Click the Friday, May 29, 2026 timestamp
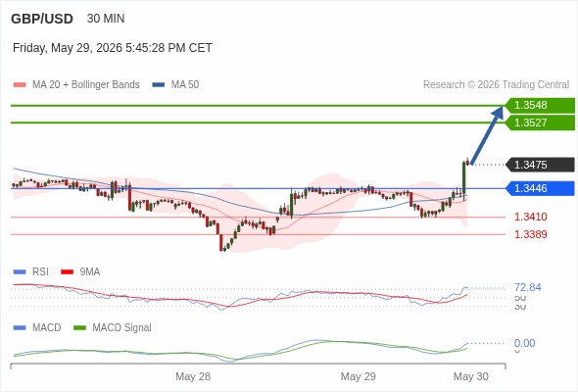 click(113, 48)
